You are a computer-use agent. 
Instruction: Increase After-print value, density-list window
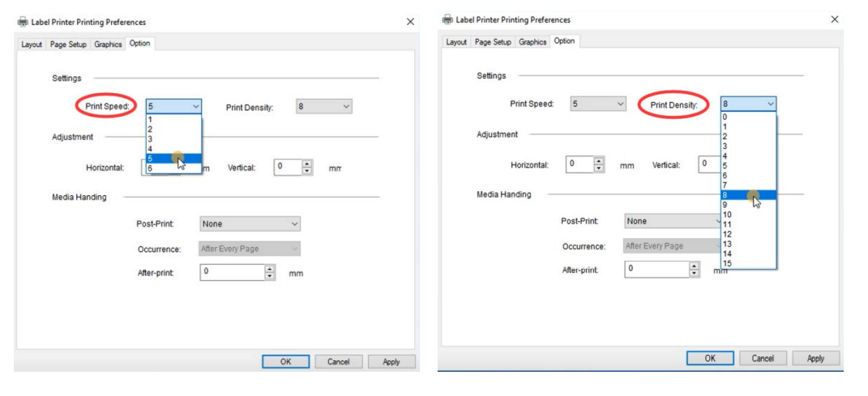(695, 266)
